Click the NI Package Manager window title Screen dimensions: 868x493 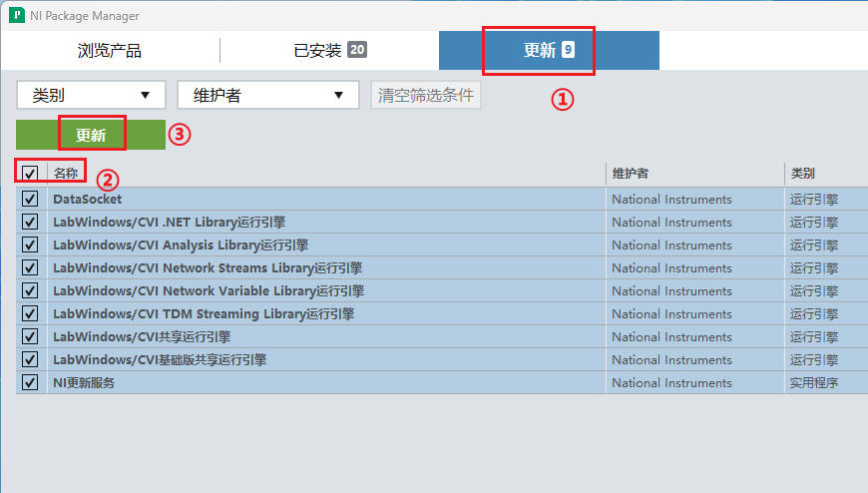(x=85, y=16)
